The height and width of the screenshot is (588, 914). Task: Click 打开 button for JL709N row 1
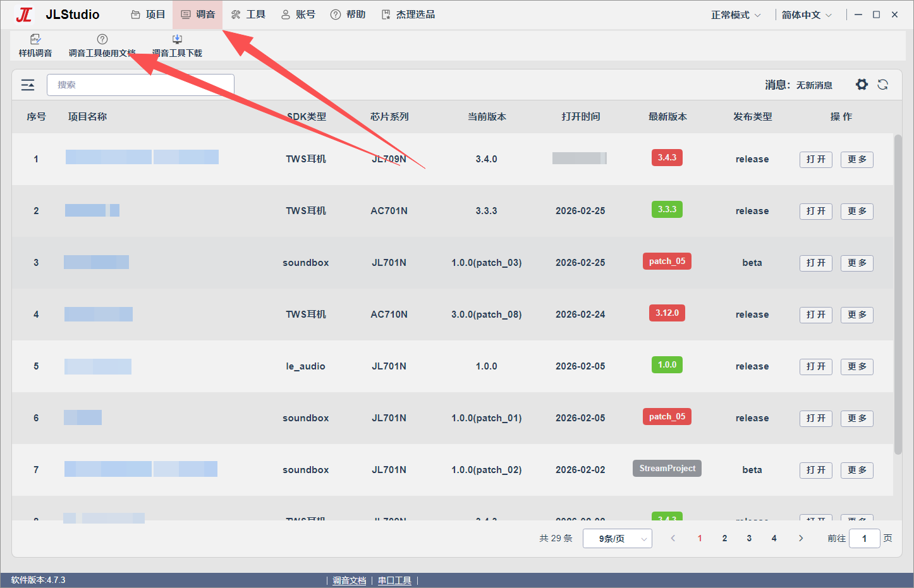[816, 159]
